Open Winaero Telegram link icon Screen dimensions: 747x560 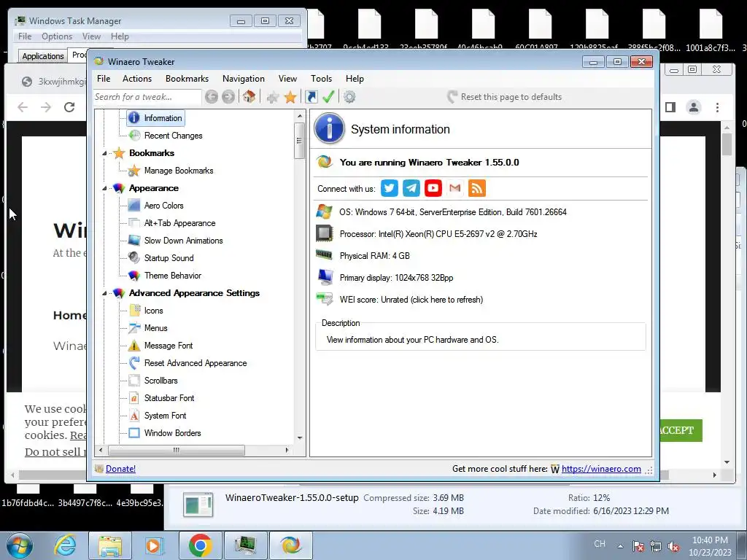click(x=411, y=188)
